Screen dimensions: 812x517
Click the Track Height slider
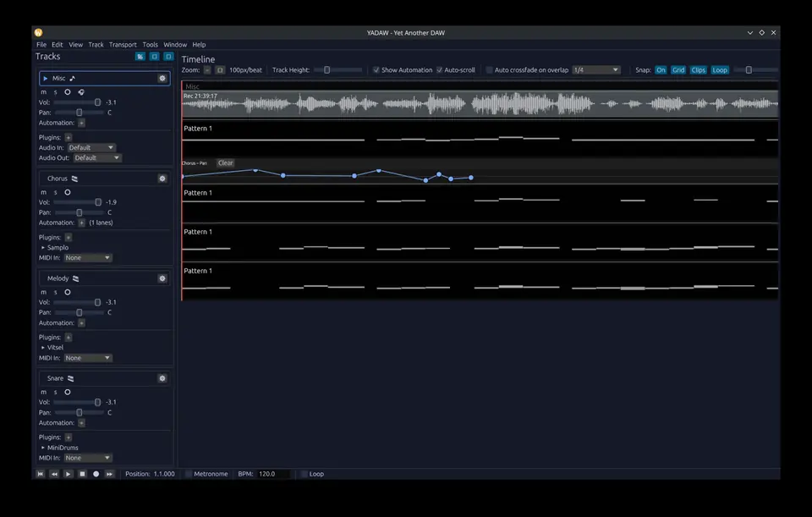(337, 70)
